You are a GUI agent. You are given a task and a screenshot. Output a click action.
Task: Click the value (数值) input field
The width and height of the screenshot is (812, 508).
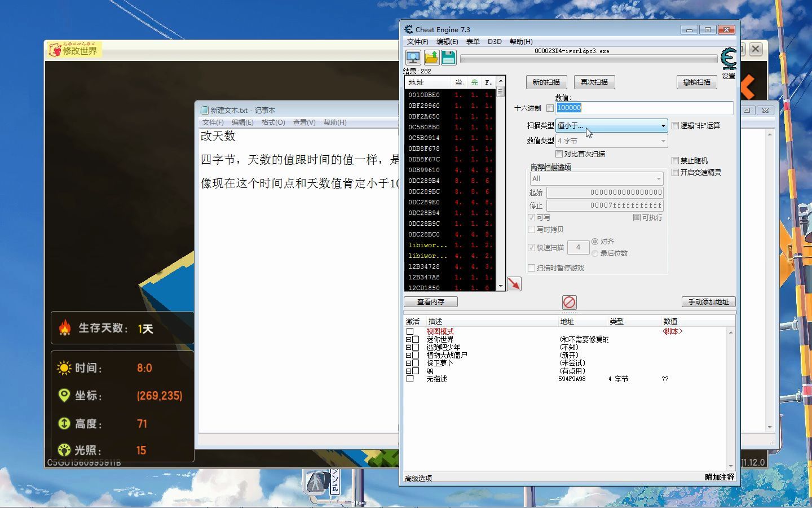pyautogui.click(x=645, y=108)
